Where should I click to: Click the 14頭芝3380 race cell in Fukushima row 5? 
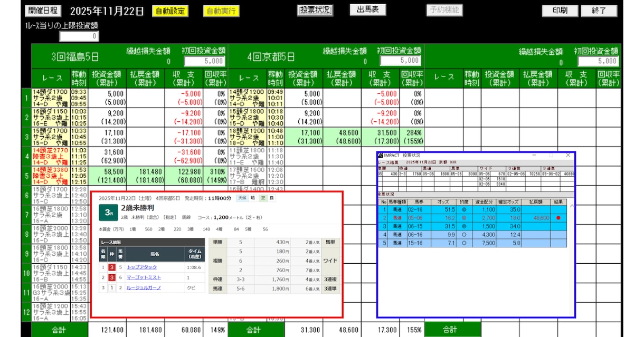[50, 175]
